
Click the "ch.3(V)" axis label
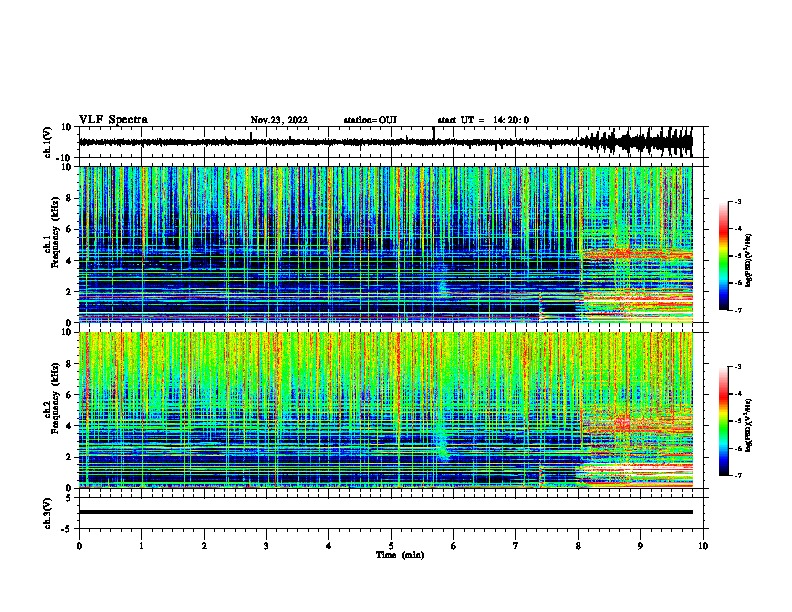coord(47,513)
